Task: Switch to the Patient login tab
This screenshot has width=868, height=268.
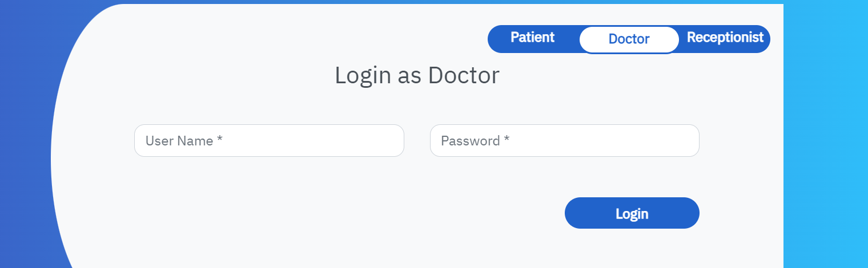Action: pyautogui.click(x=532, y=38)
